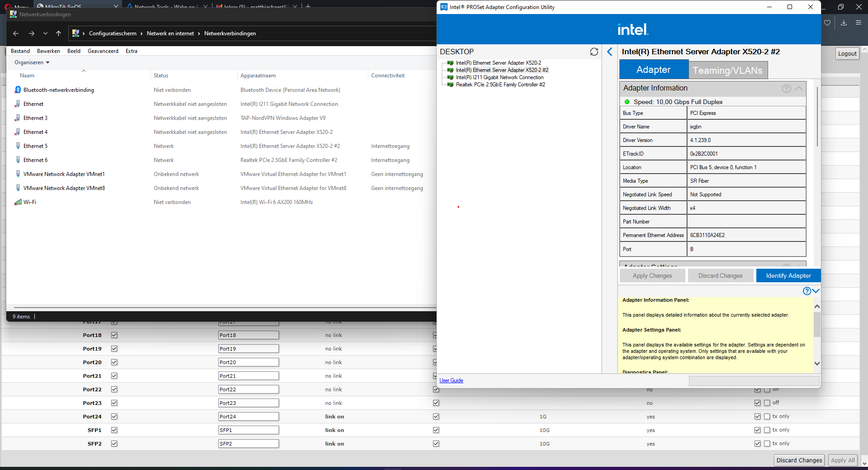This screenshot has width=868, height=470.
Task: Sort connections by the Connectiviteit column
Action: tap(388, 76)
